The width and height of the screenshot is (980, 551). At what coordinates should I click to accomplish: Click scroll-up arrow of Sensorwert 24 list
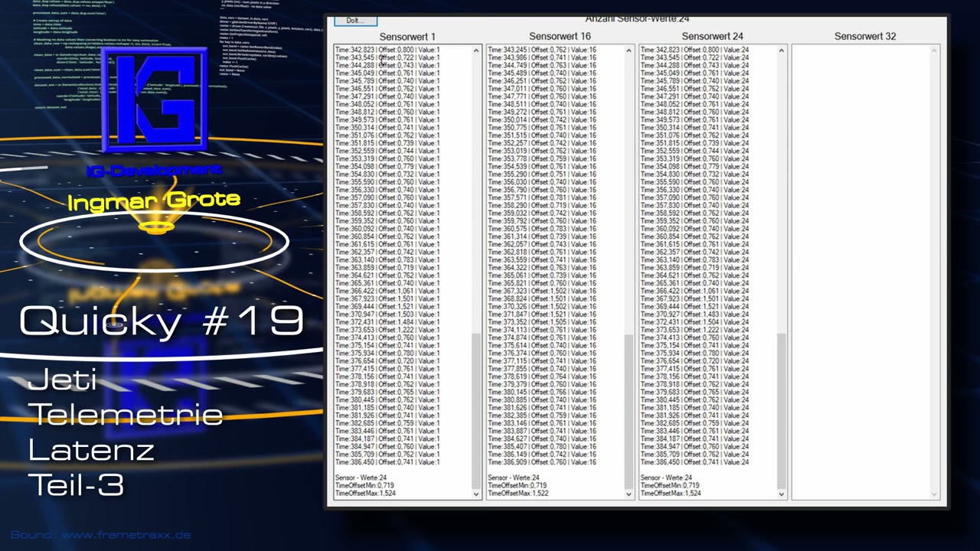click(x=782, y=51)
